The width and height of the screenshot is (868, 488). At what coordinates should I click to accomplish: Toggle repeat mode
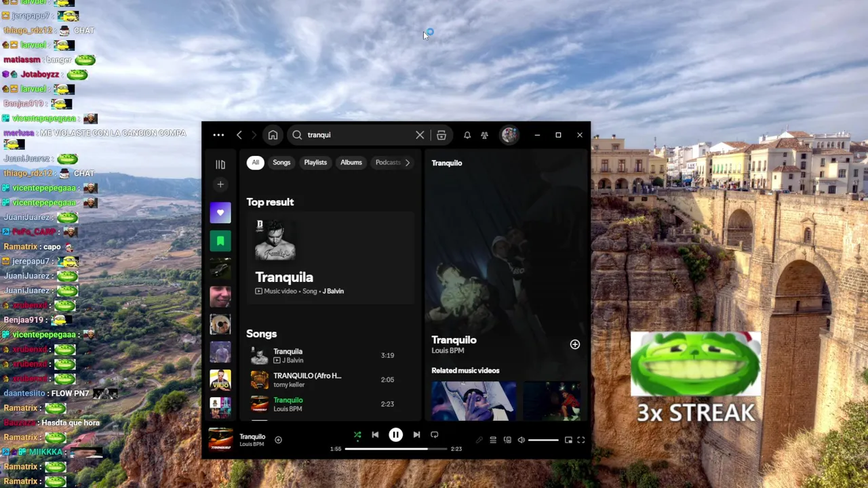(x=435, y=435)
